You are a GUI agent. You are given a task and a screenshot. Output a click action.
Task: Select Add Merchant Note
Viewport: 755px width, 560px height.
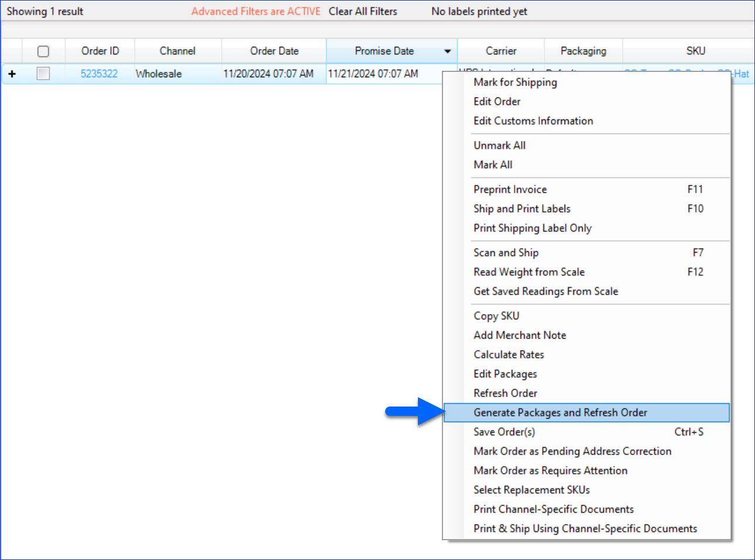519,335
